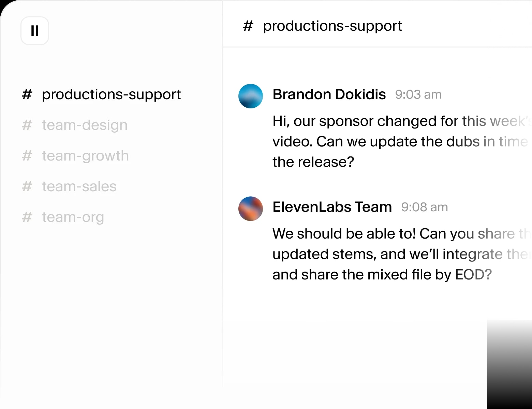This screenshot has height=409, width=532.
Task: Click the ElevenLabs Team avatar
Action: point(251,209)
